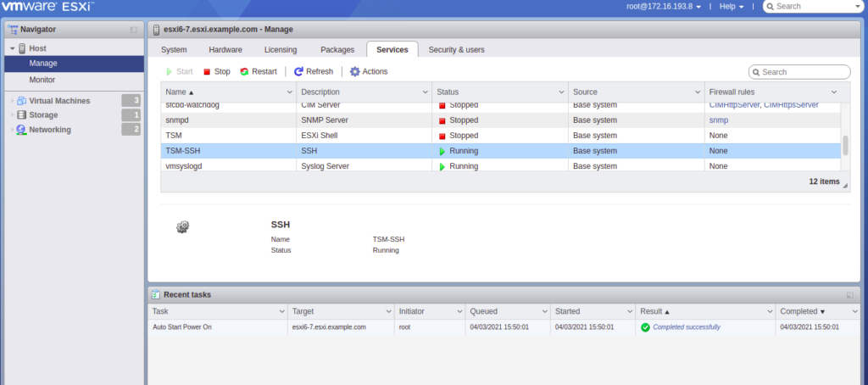
Task: Open the Help dropdown menu
Action: tap(732, 7)
